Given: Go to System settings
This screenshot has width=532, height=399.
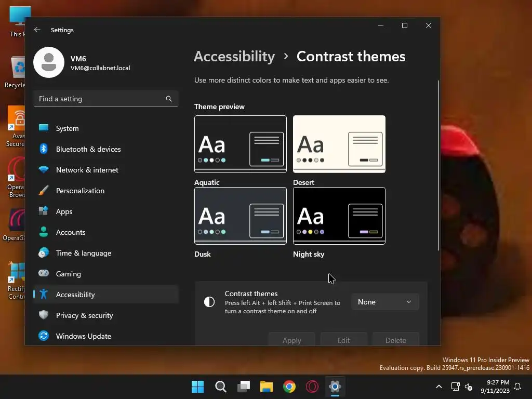Looking at the screenshot, I should 106,128.
